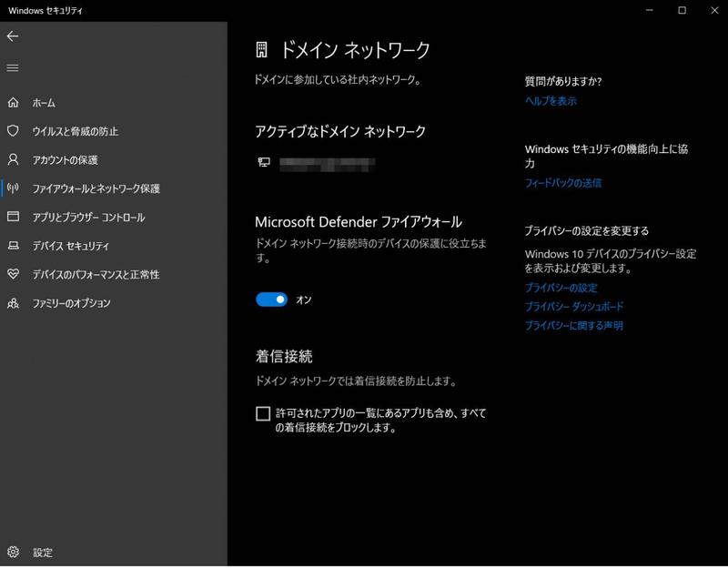Open プライバシー ダッシュボード link
Viewport: 728px width, 569px height.
click(x=574, y=306)
